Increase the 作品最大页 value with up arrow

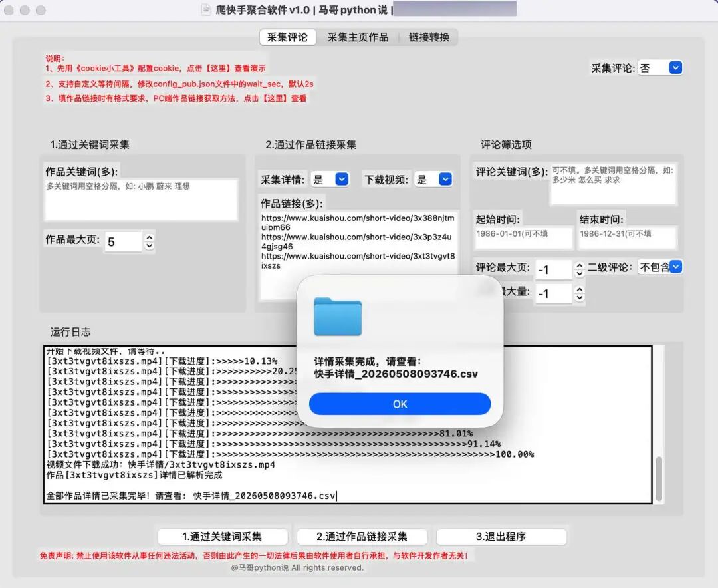(150, 237)
